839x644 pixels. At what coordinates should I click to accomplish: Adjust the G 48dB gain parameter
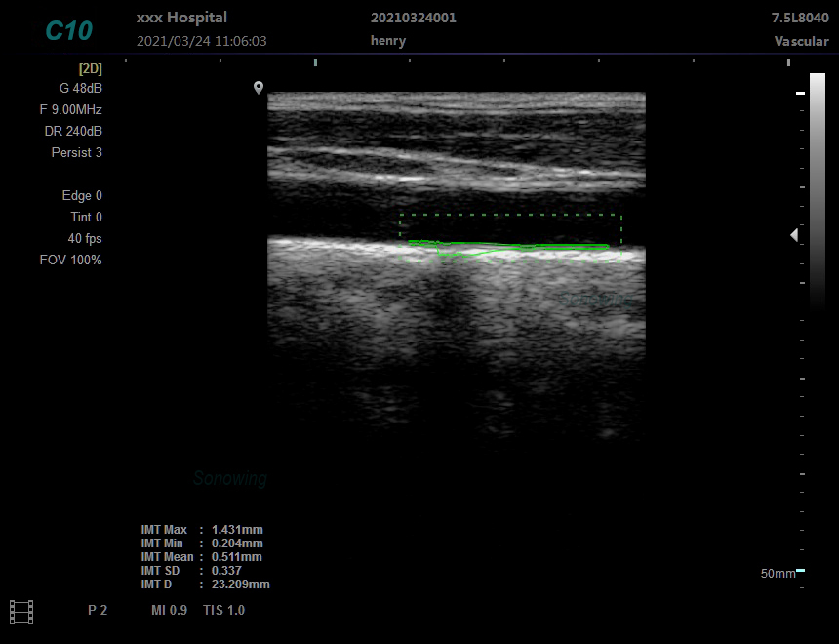coord(80,88)
